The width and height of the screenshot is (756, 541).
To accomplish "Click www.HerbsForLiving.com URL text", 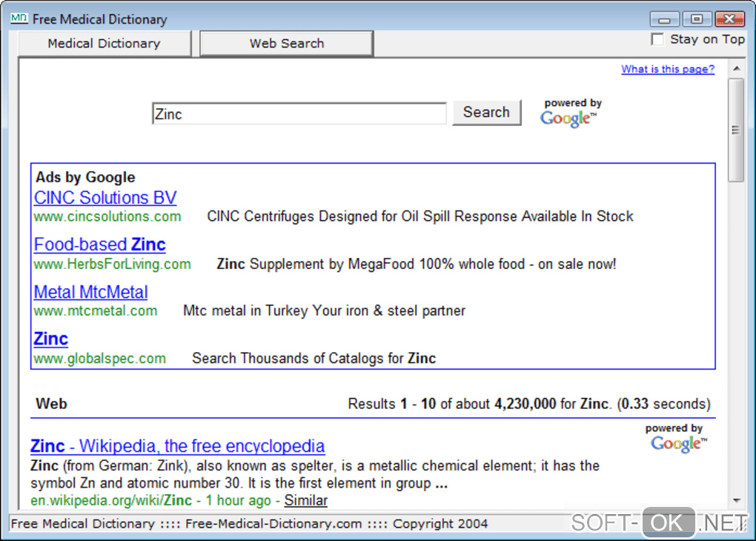I will [x=113, y=265].
